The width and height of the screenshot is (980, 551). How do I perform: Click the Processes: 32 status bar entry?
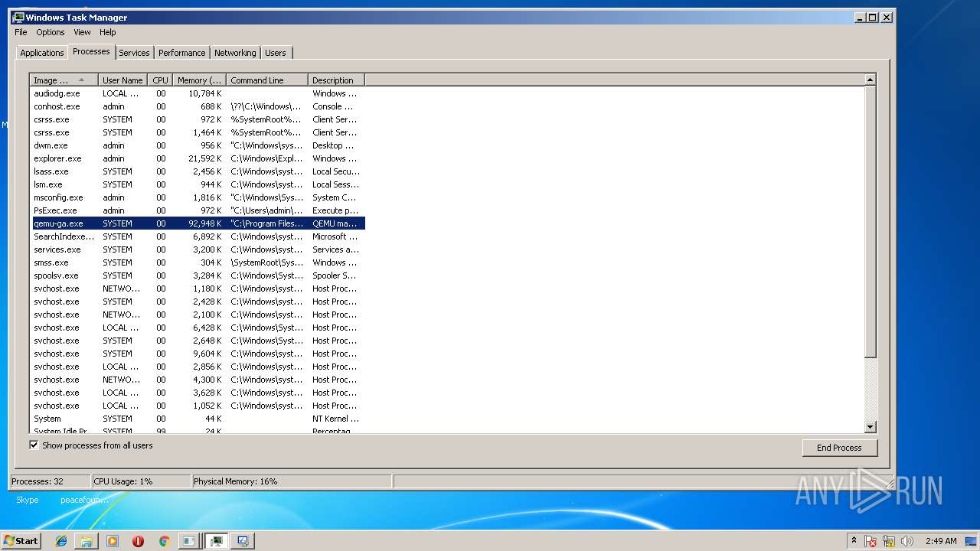[x=50, y=481]
